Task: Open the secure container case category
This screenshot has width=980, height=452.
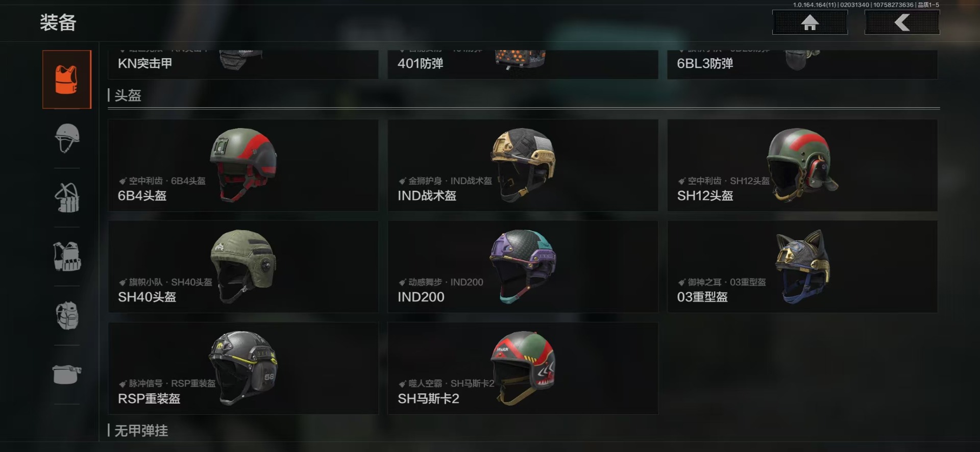Action: (x=67, y=374)
